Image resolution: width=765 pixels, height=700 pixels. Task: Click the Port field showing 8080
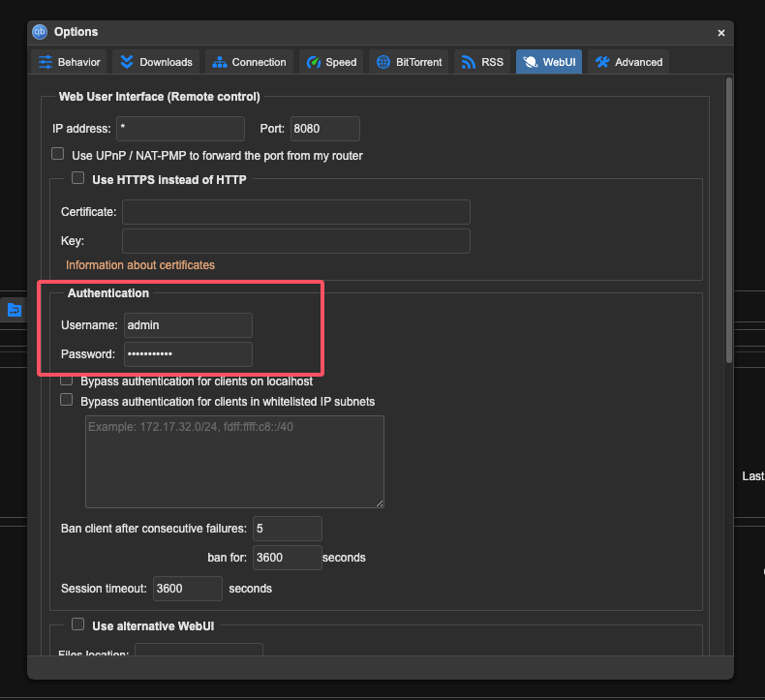(x=325, y=129)
